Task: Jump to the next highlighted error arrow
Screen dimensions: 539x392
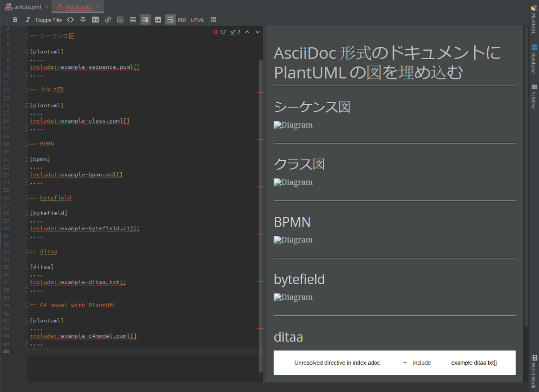Action: [257, 32]
